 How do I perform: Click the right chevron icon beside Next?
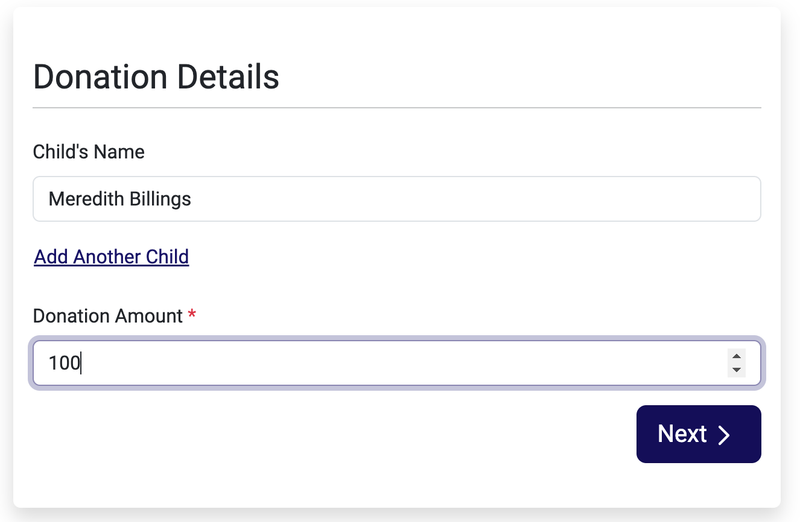coord(724,434)
